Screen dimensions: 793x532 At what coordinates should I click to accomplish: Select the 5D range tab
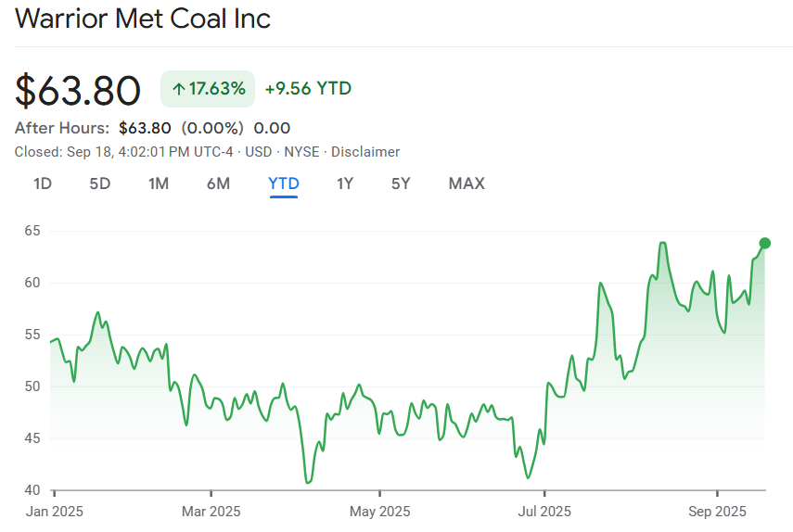(x=100, y=184)
